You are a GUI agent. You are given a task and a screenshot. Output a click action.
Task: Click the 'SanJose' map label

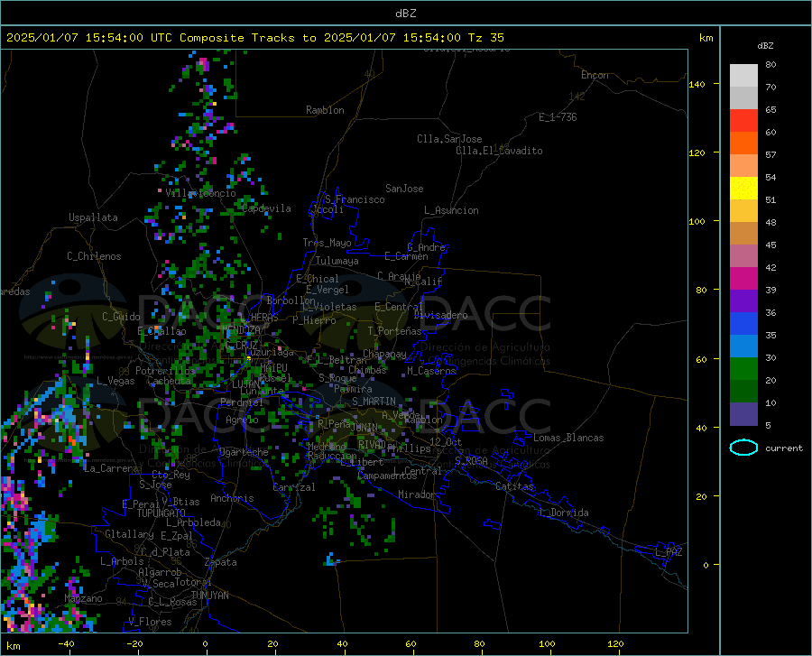tap(404, 189)
